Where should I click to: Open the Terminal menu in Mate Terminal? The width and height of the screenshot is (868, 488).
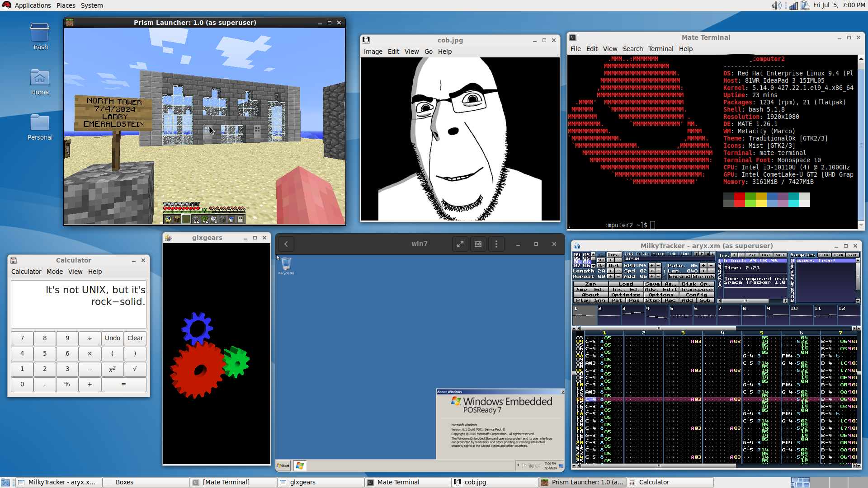point(660,49)
